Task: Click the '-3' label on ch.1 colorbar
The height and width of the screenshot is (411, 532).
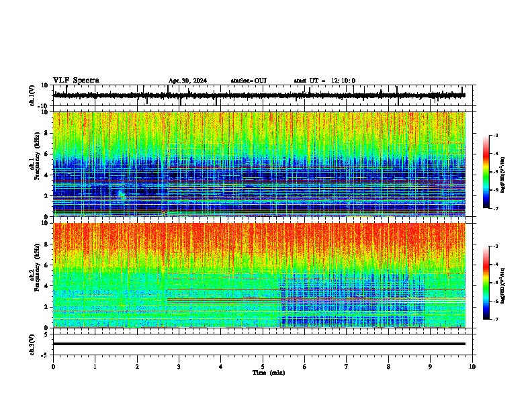Action: click(x=495, y=135)
